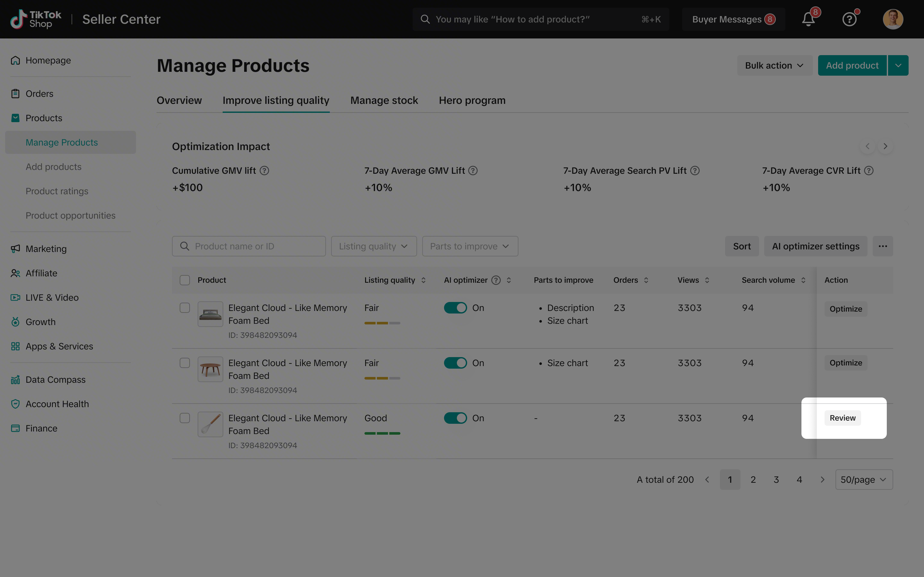
Task: Open the 50/page size dropdown
Action: tap(864, 480)
